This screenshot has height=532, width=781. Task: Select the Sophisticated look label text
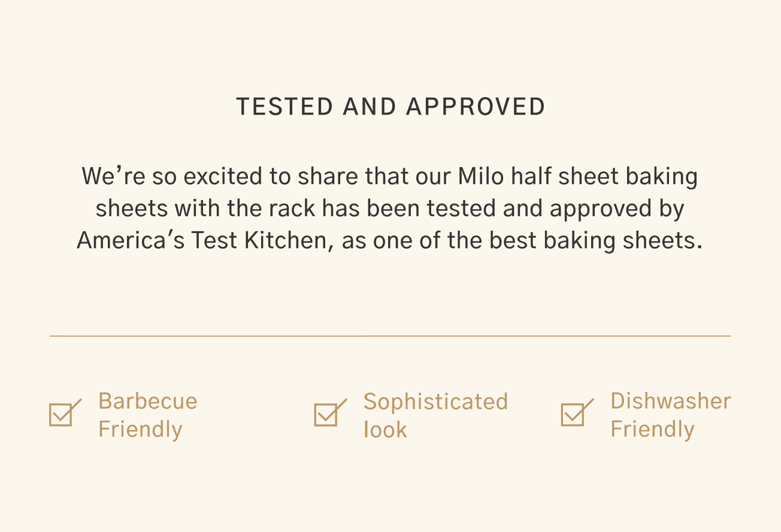pyautogui.click(x=435, y=415)
